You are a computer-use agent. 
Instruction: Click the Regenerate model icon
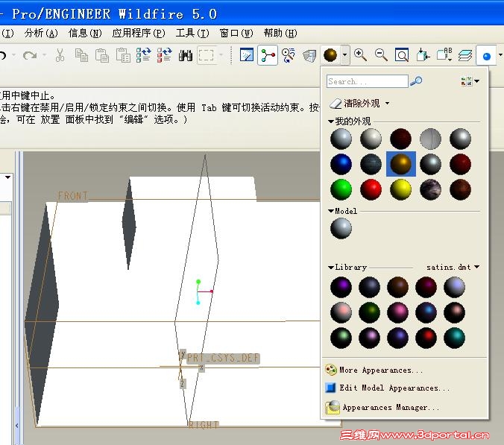point(143,55)
